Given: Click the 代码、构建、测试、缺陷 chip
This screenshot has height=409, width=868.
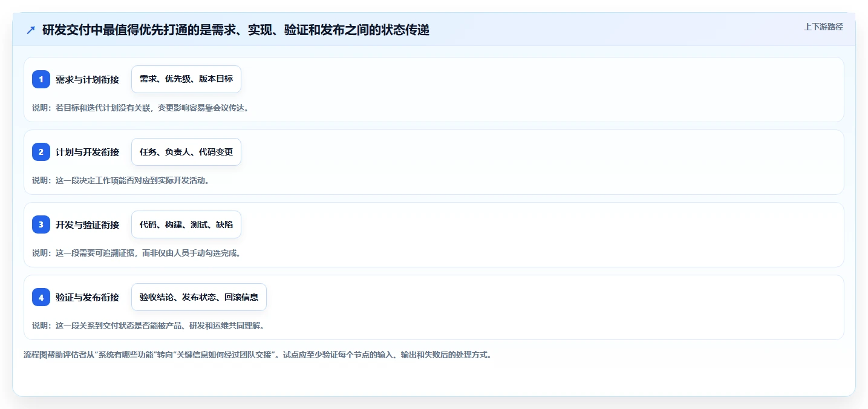Looking at the screenshot, I should [186, 224].
